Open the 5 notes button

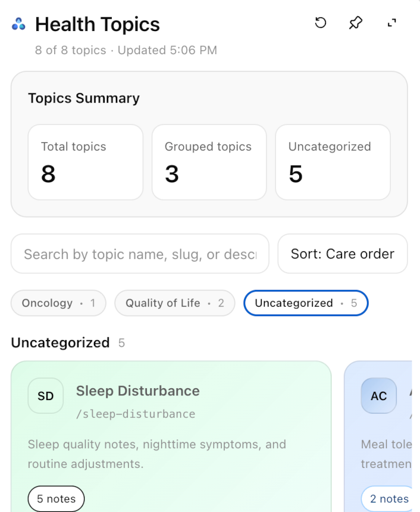(57, 499)
